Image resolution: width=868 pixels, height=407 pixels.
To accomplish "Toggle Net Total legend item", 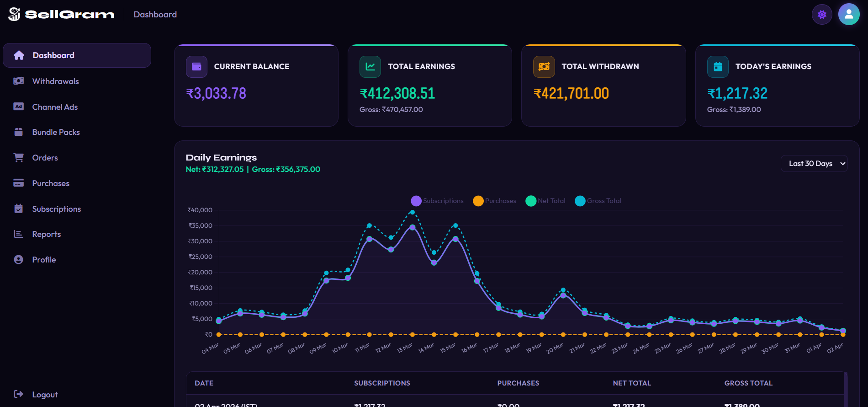I will point(545,201).
